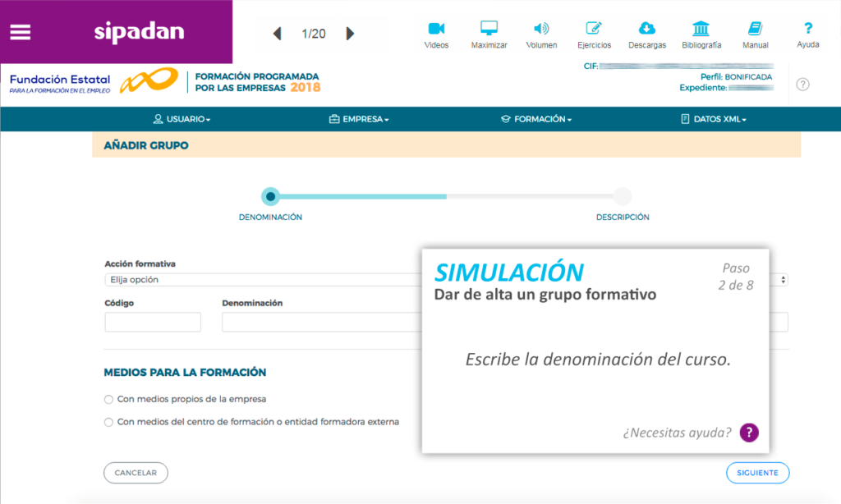841x504 pixels.
Task: Click the 1/20 page counter
Action: tap(313, 34)
